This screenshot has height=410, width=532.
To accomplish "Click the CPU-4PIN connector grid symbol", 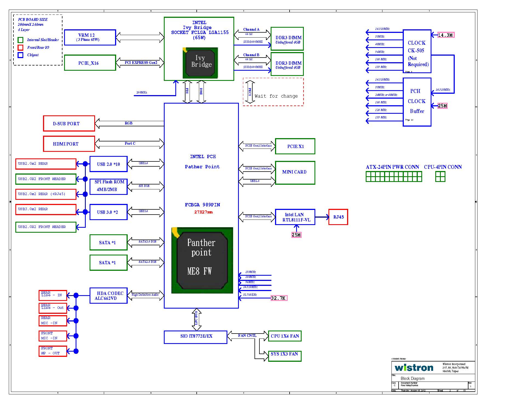I will (440, 176).
